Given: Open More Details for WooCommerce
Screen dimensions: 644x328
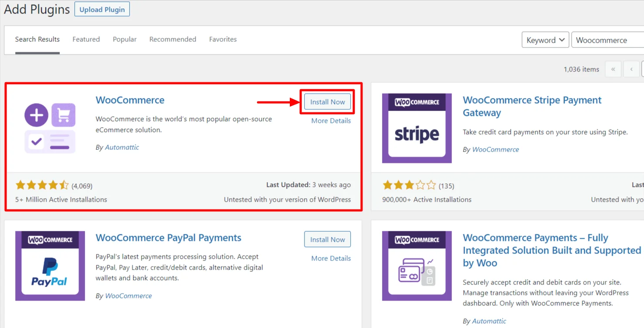Looking at the screenshot, I should click(331, 121).
